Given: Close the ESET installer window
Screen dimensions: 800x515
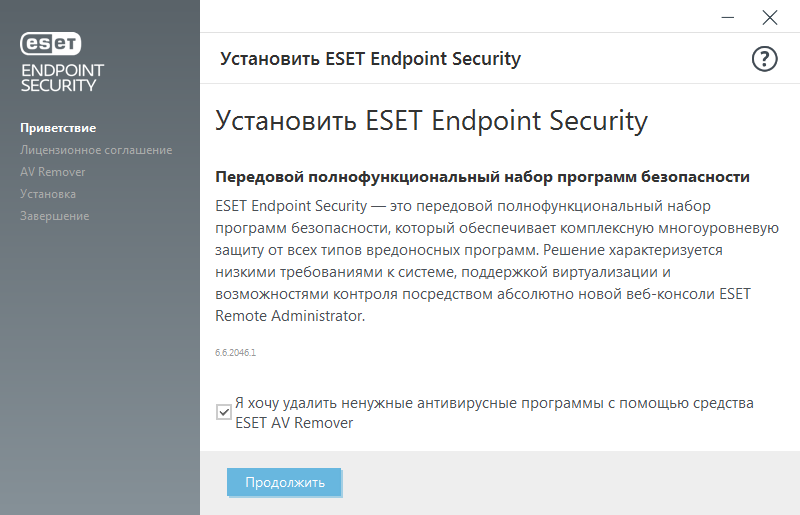Looking at the screenshot, I should [x=769, y=17].
